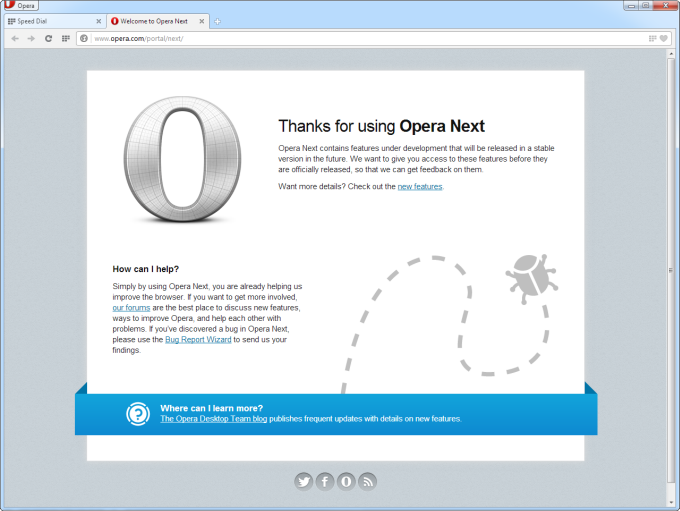Image resolution: width=680 pixels, height=511 pixels.
Task: Click the scrollbar down arrow
Action: [x=671, y=503]
